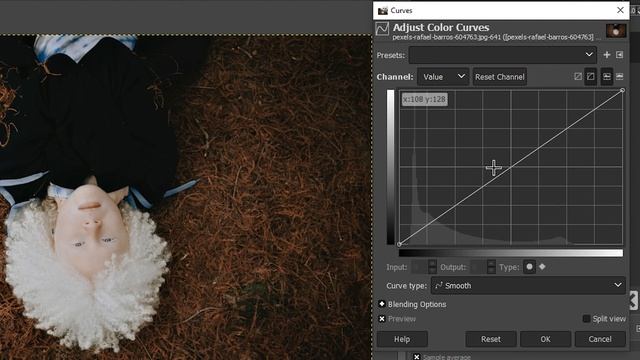Click the file name text under Adjust Color Curves
The height and width of the screenshot is (360, 640).
pos(496,37)
